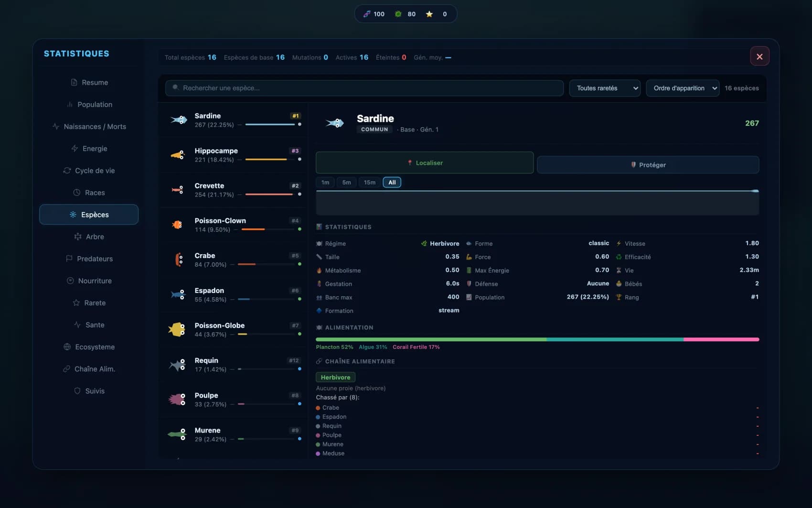Open the Poisson-Clown species entry
This screenshot has height=508, width=812.
(x=234, y=225)
